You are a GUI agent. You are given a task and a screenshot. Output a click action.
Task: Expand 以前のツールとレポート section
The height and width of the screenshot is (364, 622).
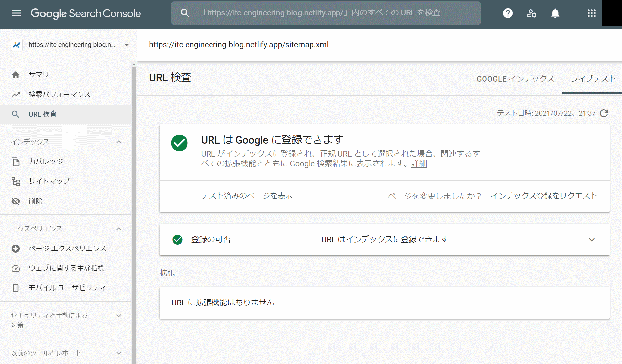coord(119,353)
